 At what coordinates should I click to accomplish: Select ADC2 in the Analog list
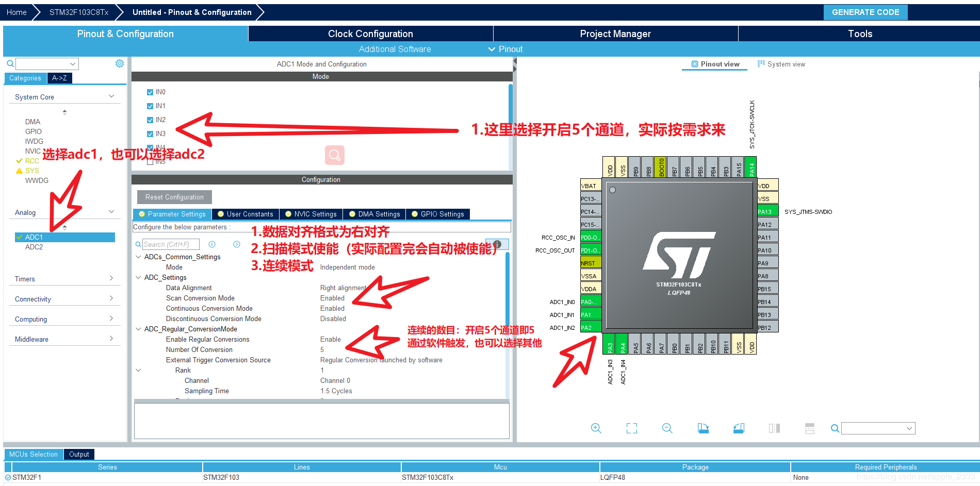tap(34, 247)
